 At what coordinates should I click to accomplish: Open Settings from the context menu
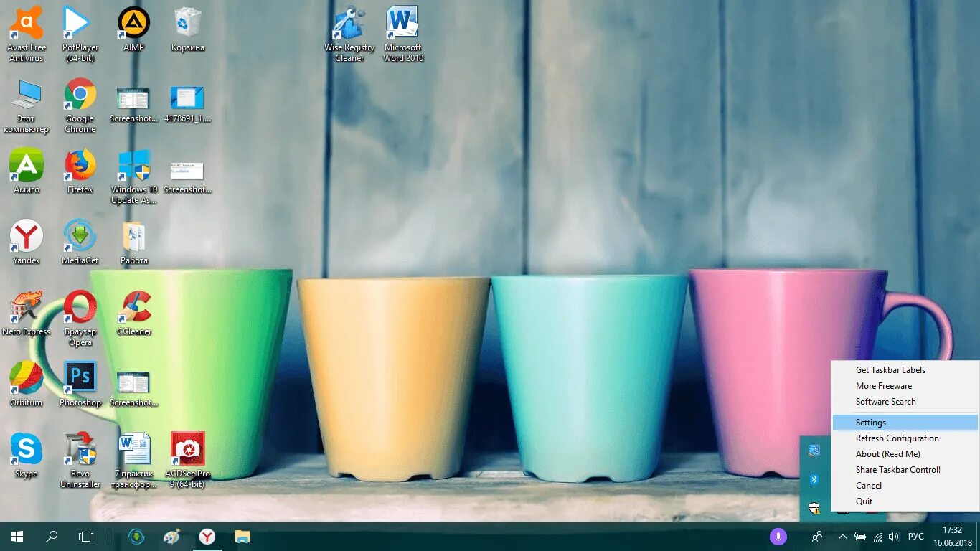pos(905,423)
